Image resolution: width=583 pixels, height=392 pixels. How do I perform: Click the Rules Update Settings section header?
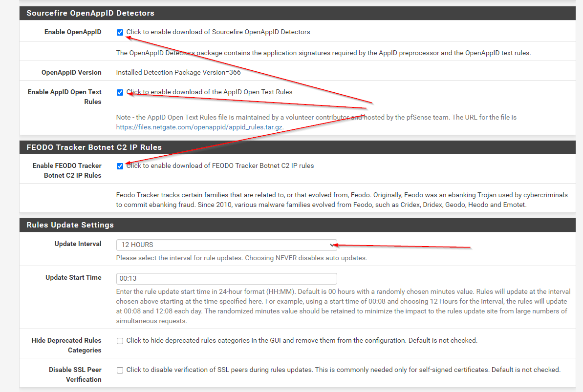(70, 225)
